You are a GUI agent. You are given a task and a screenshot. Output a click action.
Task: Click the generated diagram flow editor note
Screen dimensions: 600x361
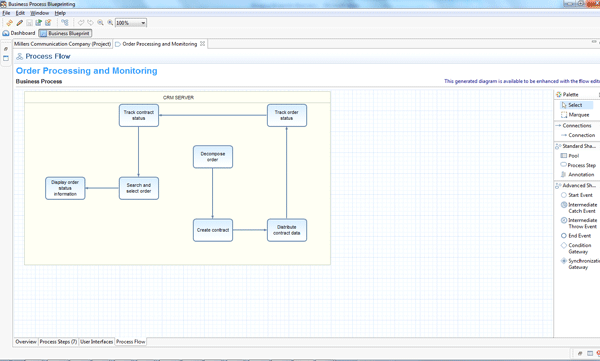pyautogui.click(x=522, y=81)
